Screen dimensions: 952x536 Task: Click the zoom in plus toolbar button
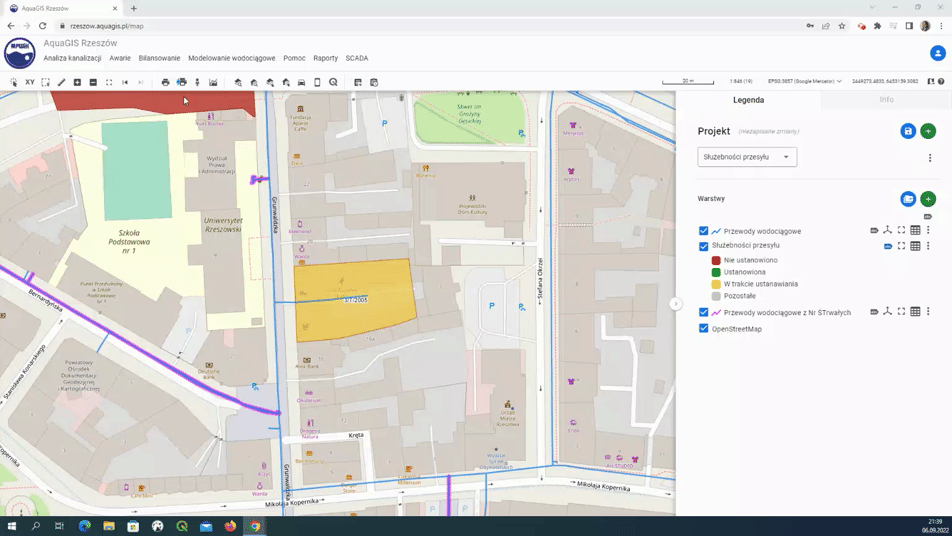tap(77, 82)
